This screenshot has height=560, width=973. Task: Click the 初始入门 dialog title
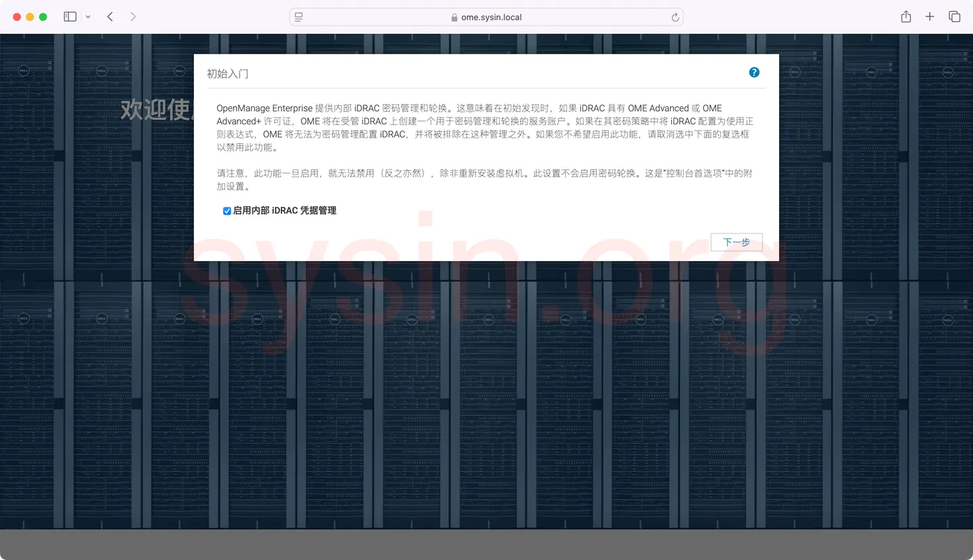227,73
